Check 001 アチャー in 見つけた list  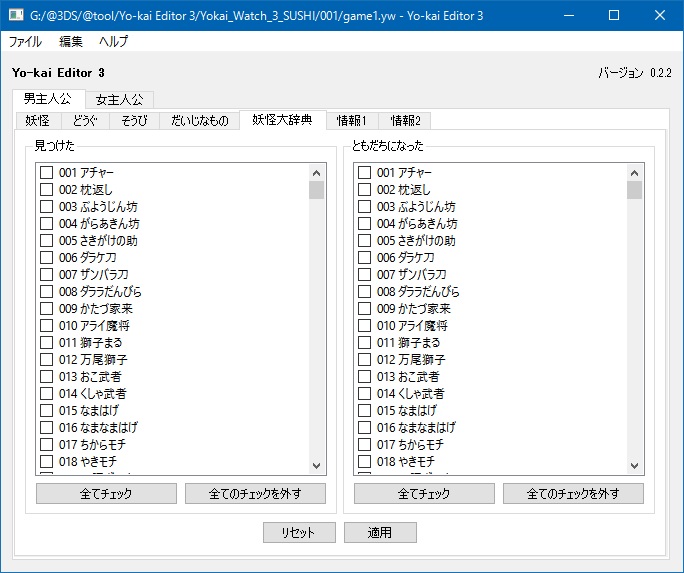[x=47, y=172]
